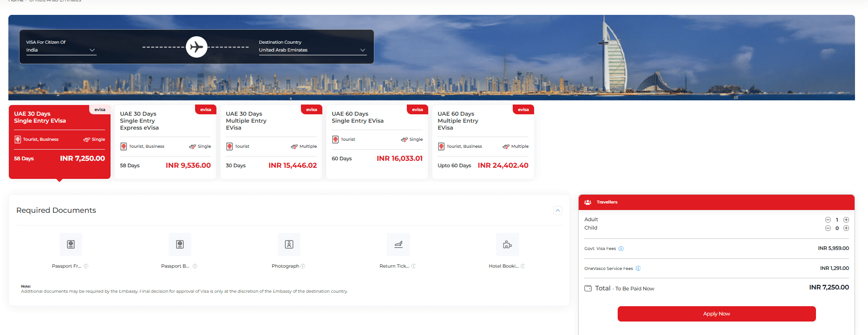Collapse the Required Documents section
Screen dimensions: 868x335
tap(558, 210)
